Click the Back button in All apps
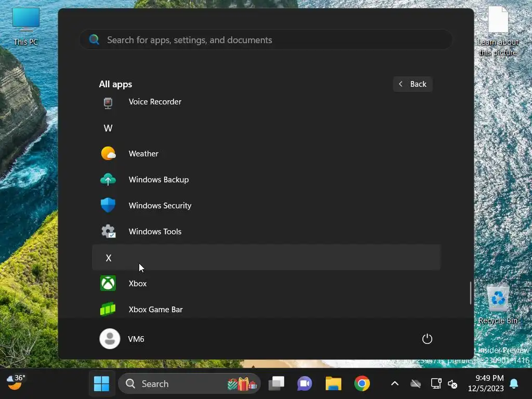This screenshot has width=532, height=399. (x=413, y=84)
